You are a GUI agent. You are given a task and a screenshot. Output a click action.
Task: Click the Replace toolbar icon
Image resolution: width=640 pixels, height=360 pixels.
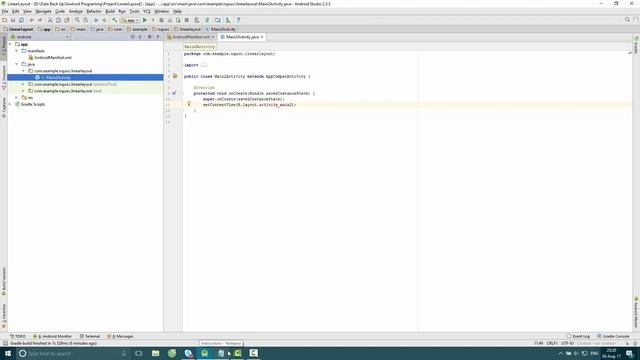click(86, 20)
